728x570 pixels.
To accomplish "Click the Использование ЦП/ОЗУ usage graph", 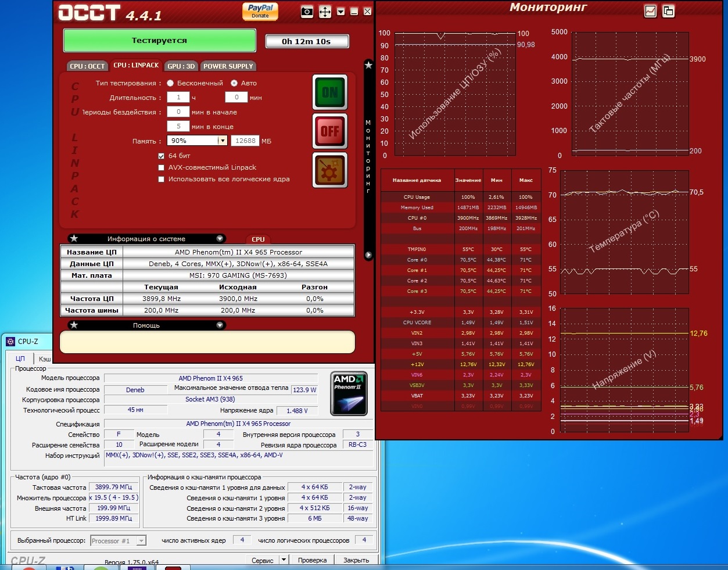I will click(x=455, y=94).
